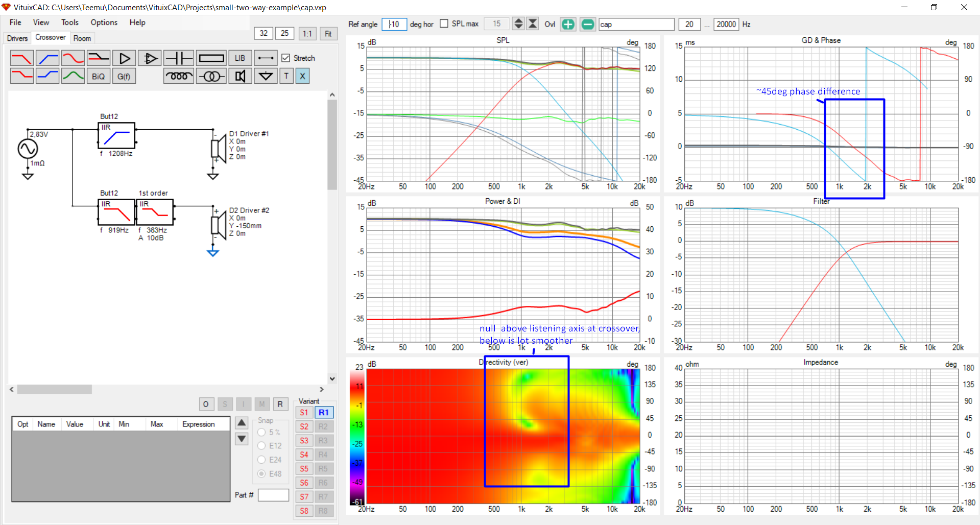
Task: Select the 5 % snap option
Action: point(261,432)
